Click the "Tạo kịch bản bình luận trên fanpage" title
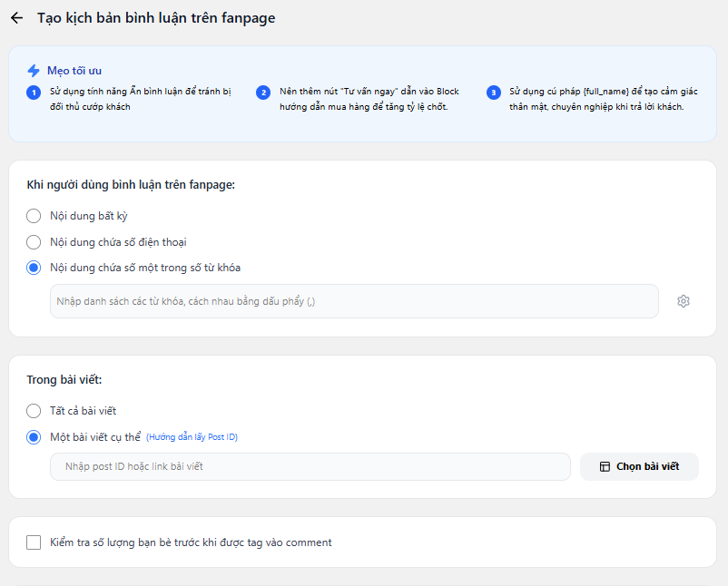Viewport: 728px width, 586px height. coord(156,18)
